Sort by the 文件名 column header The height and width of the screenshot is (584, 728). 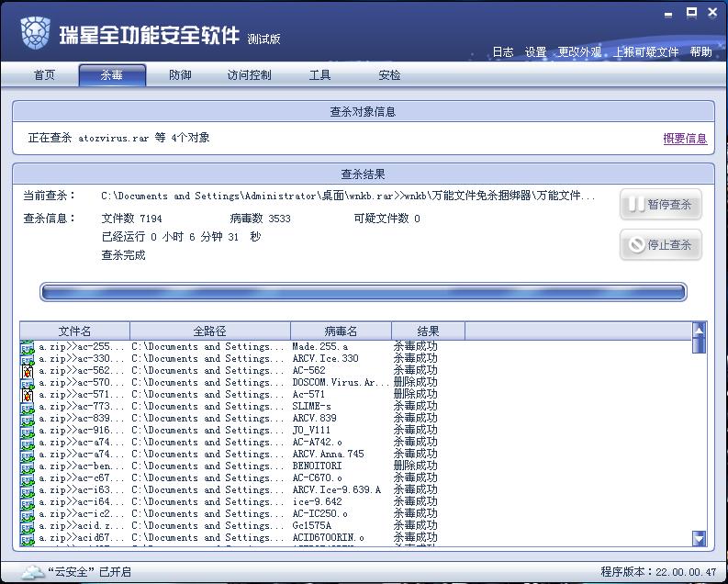click(74, 331)
